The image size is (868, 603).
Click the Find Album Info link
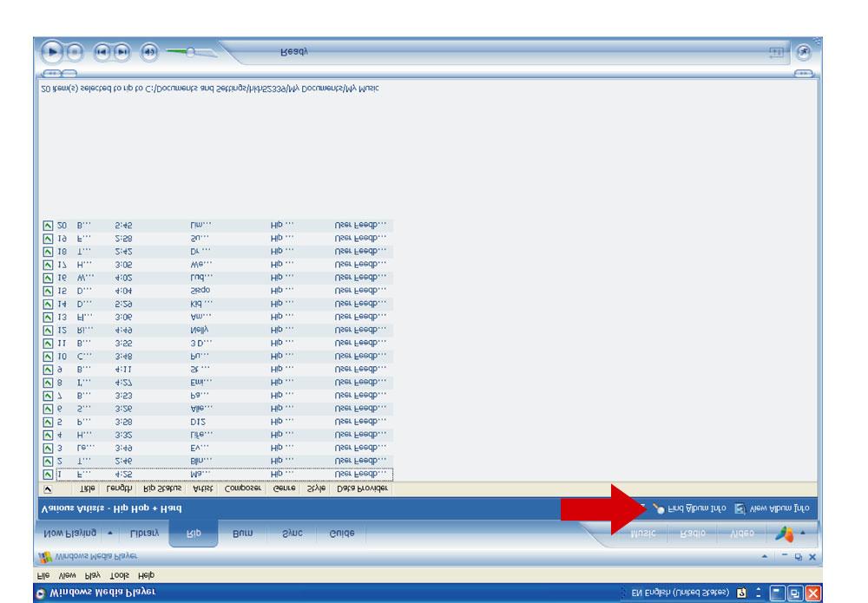pos(697,508)
